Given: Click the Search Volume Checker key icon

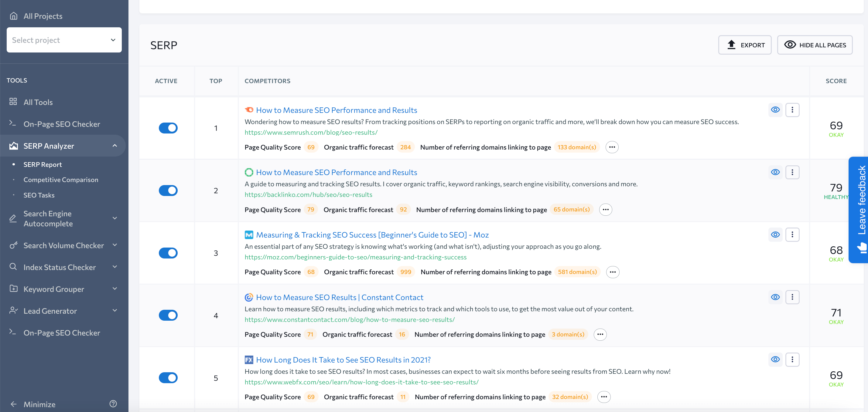Looking at the screenshot, I should tap(13, 245).
